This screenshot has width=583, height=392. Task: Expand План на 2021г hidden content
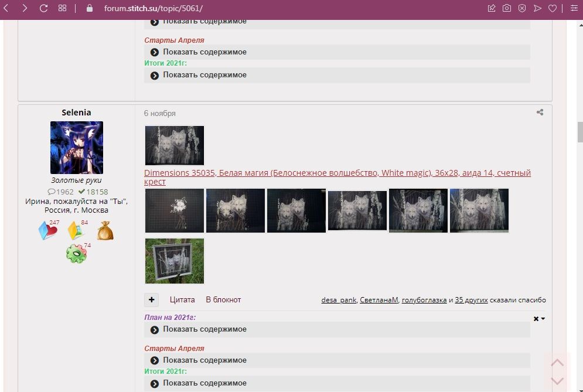point(204,329)
